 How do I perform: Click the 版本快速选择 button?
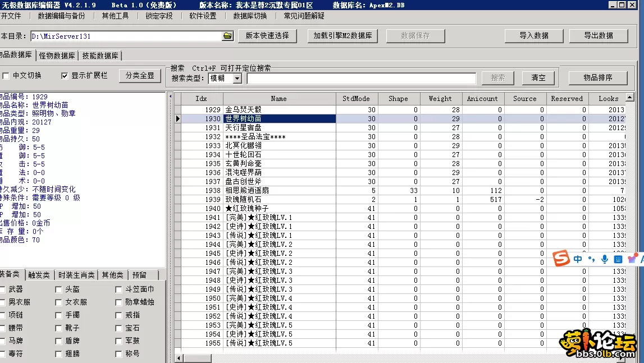pyautogui.click(x=267, y=36)
